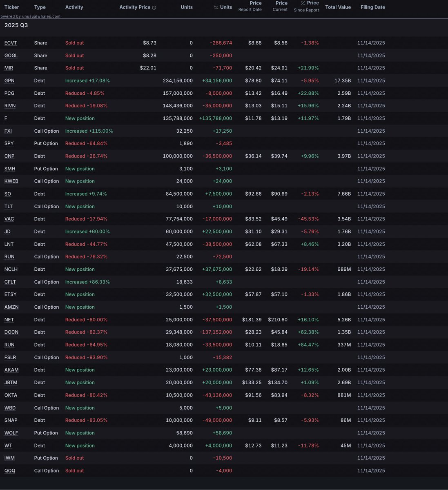Select the Reduced -64.84% activity cell
This screenshot has height=490, width=448.
87,144
